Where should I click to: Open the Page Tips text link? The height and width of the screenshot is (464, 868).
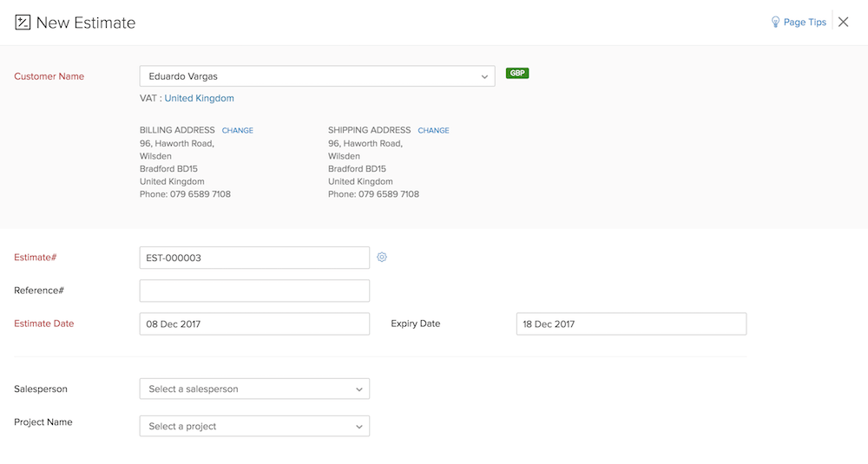[x=805, y=23]
